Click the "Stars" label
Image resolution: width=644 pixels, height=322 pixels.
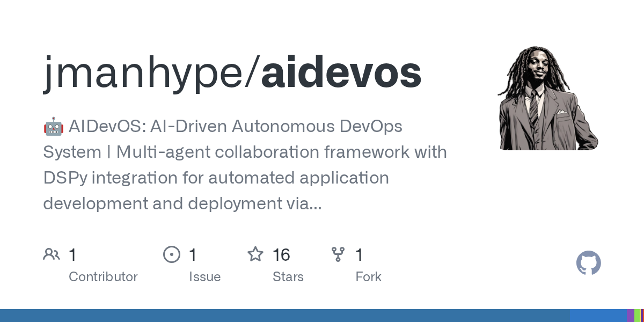click(288, 277)
